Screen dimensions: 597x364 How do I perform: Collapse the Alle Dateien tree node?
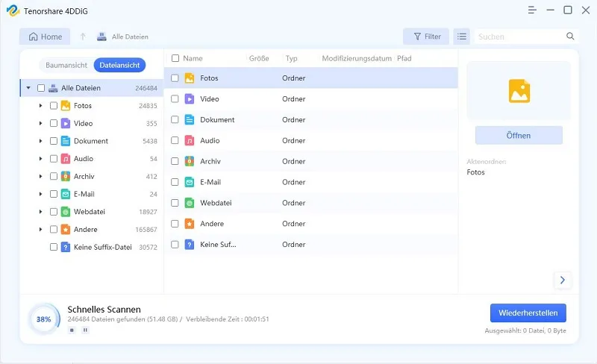[x=28, y=88]
